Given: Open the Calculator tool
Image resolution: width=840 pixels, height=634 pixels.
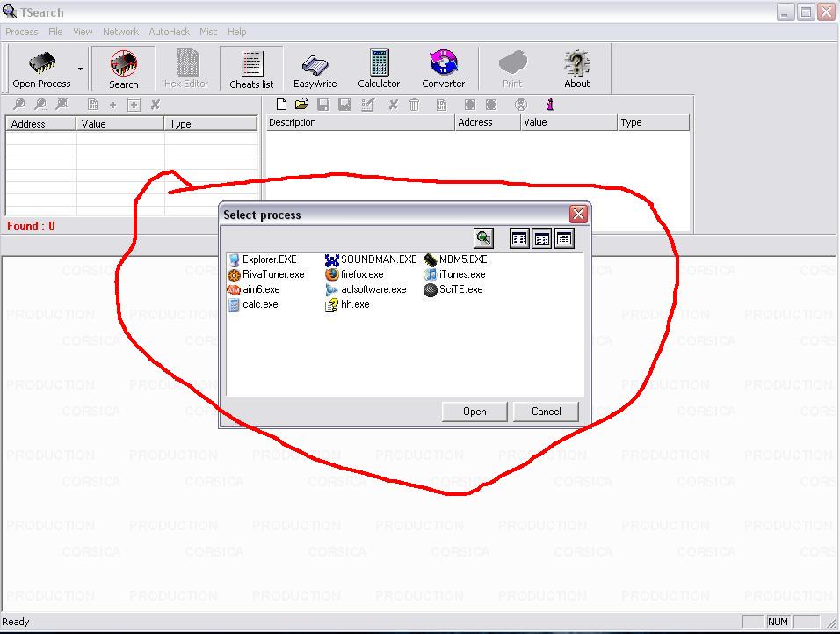Looking at the screenshot, I should pyautogui.click(x=379, y=69).
